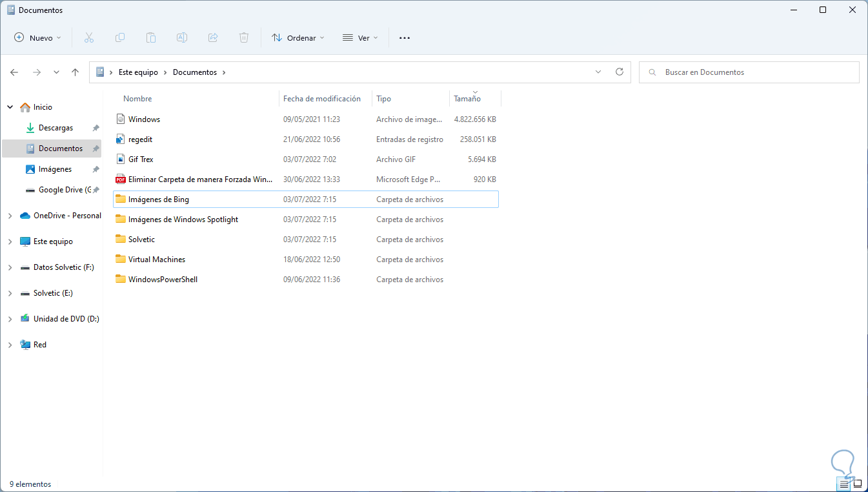The image size is (868, 492).
Task: Sort by Fecha de modificación column header
Action: pos(322,99)
